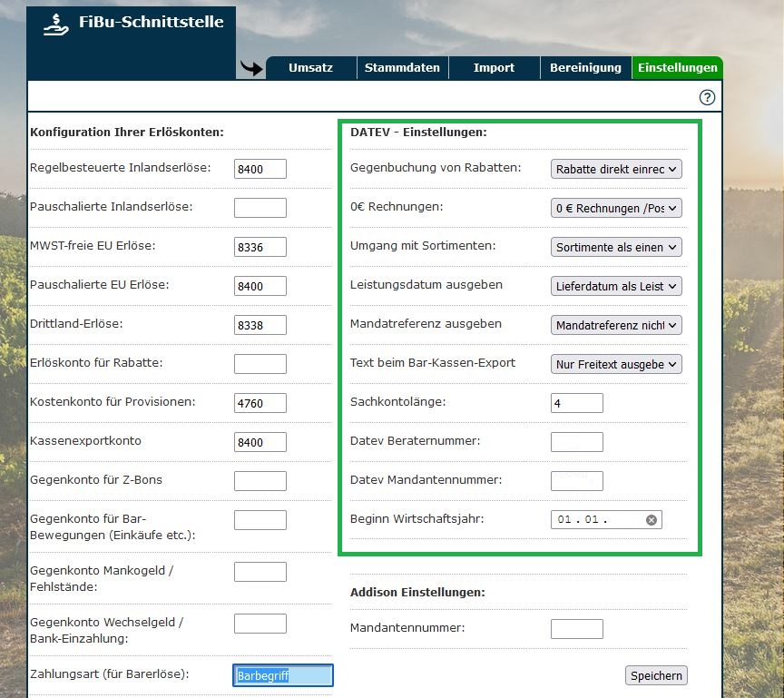
Task: Focus the Datev Beraternummer input field
Action: tap(576, 442)
